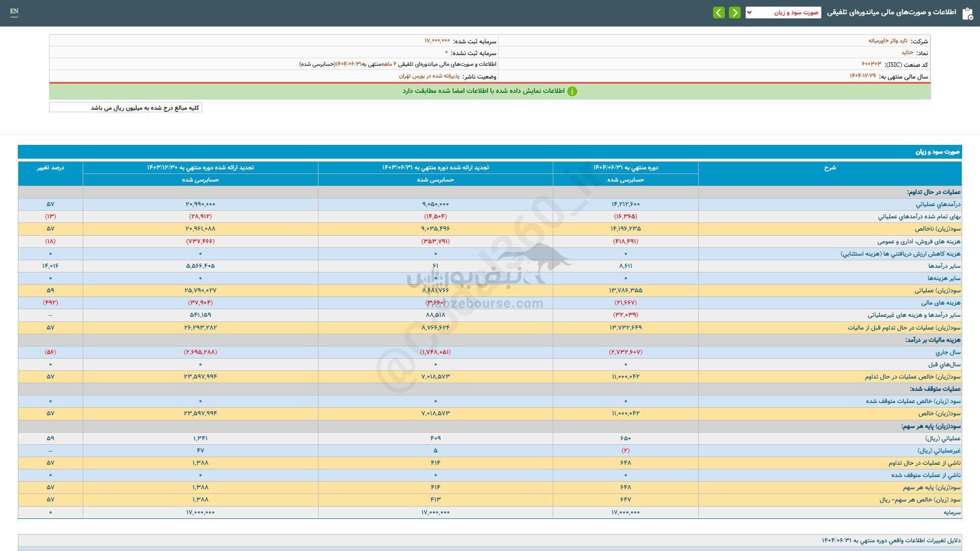980x551 pixels.
Task: Click operating revenue value 14,212,600
Action: pos(625,204)
